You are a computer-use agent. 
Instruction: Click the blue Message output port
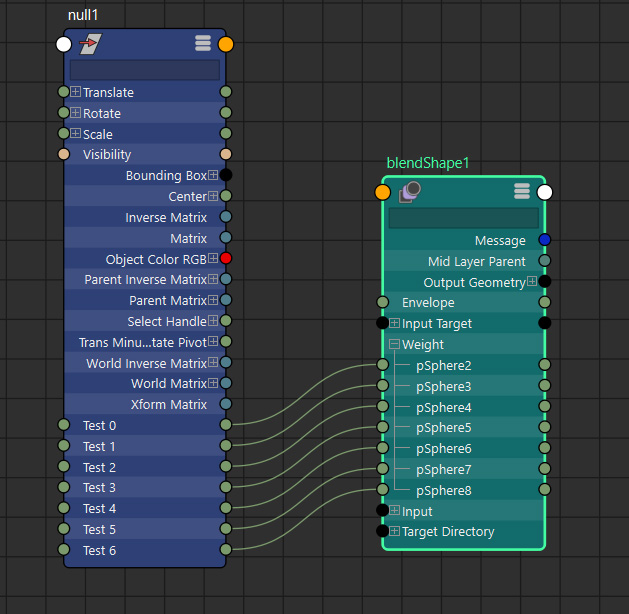click(545, 240)
